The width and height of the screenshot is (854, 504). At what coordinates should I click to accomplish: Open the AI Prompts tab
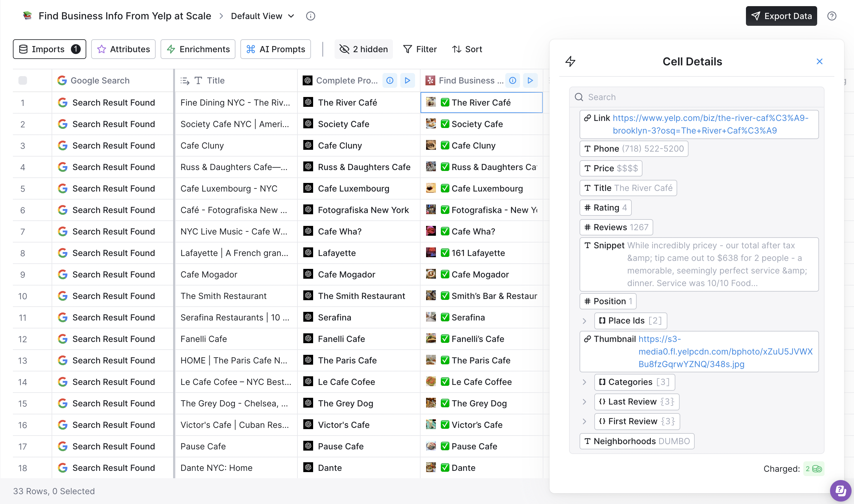tap(276, 49)
